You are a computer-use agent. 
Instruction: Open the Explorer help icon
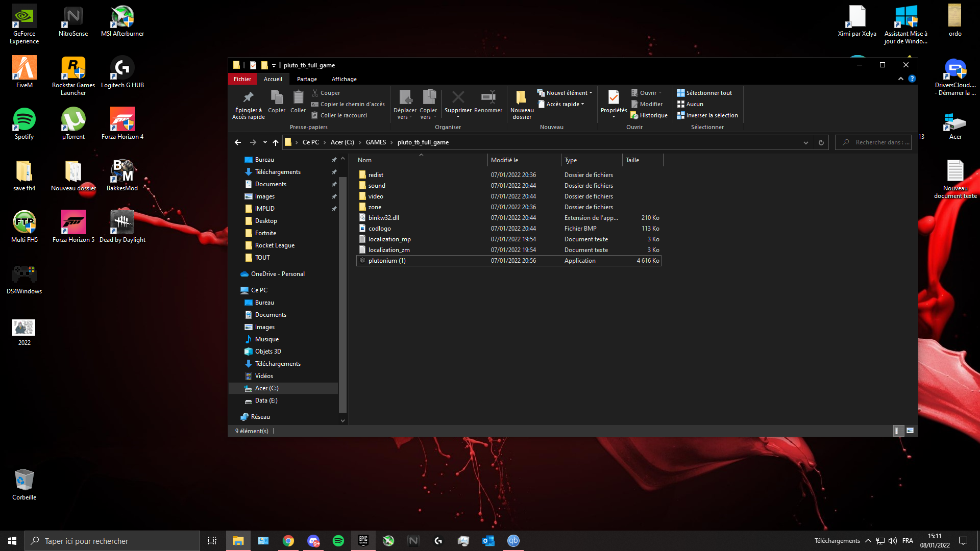coord(912,79)
